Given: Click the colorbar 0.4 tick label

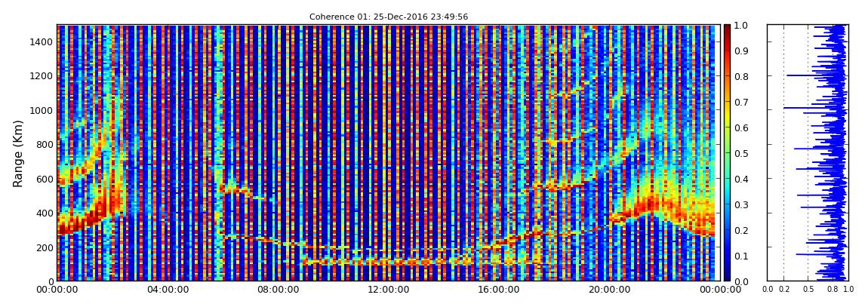Looking at the screenshot, I should [x=741, y=180].
